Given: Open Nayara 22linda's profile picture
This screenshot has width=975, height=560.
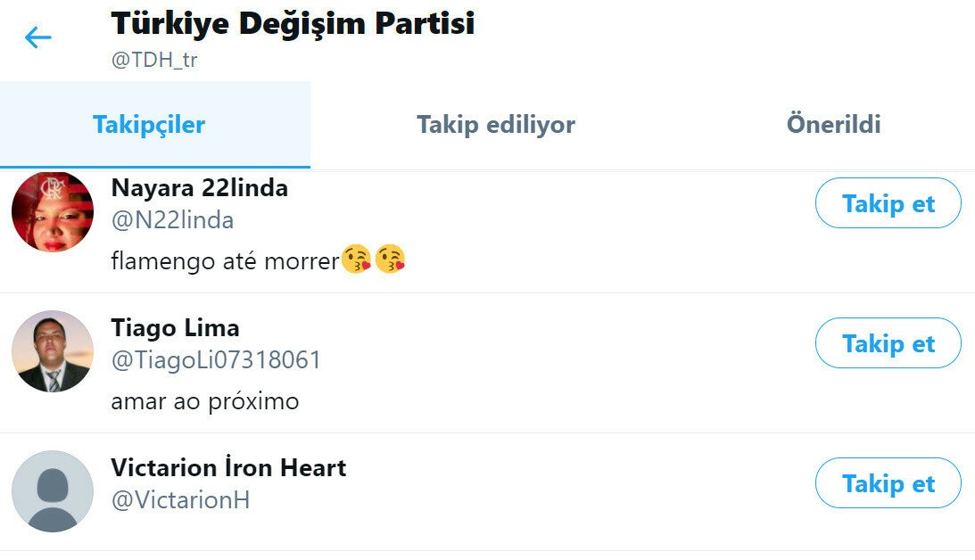Looking at the screenshot, I should tap(53, 212).
